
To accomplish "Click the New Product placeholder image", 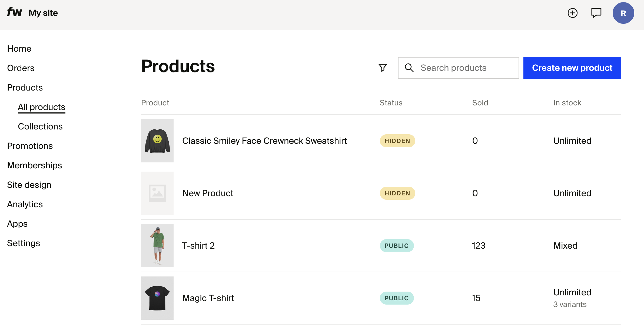I will (x=157, y=193).
